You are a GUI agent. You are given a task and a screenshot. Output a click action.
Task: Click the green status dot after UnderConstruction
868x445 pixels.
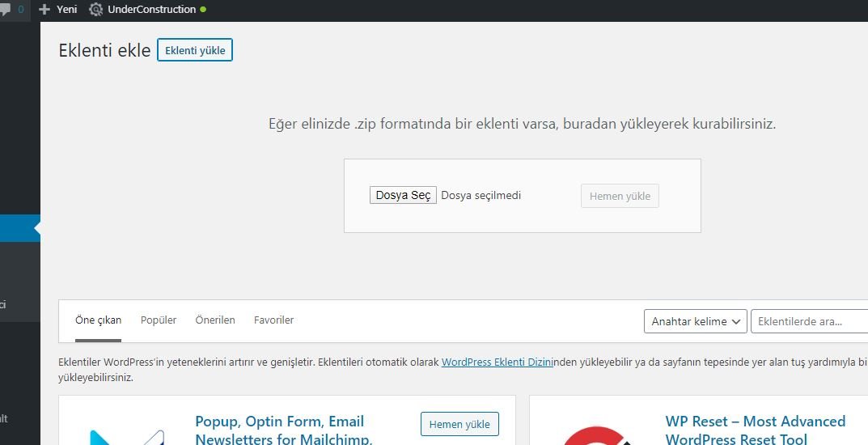(x=203, y=10)
